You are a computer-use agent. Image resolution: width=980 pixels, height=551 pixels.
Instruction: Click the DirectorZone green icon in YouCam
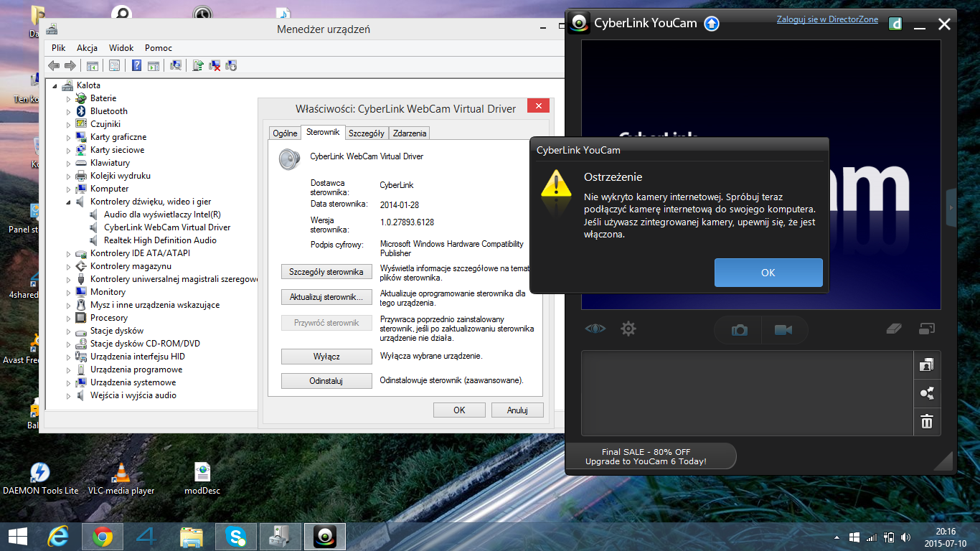tap(895, 24)
